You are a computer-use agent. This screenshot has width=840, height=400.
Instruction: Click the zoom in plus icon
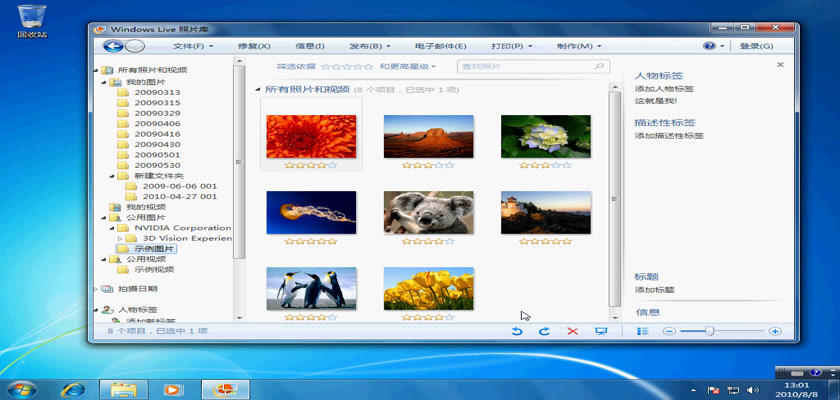pyautogui.click(x=775, y=331)
